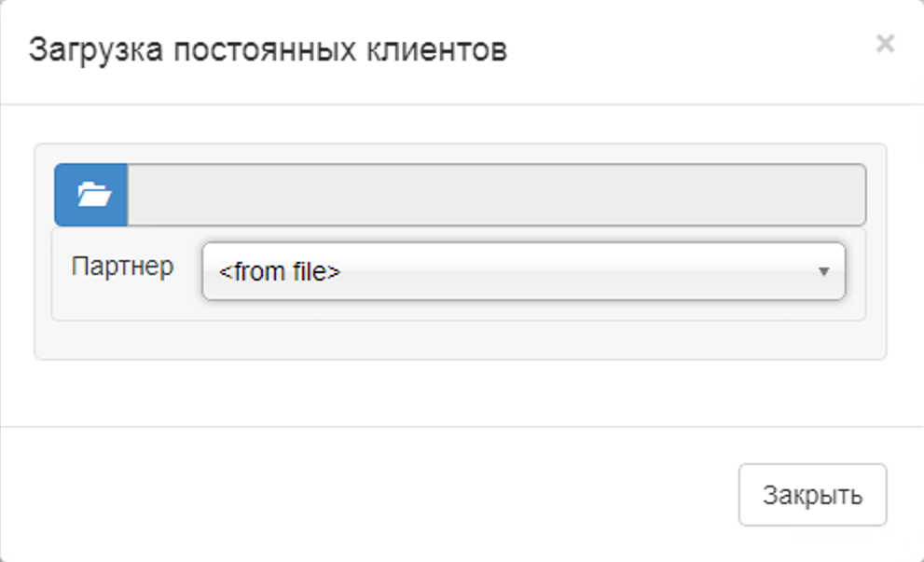Screen dimensions: 924x562
Task: Select the <from file> combo box
Action: tap(523, 272)
